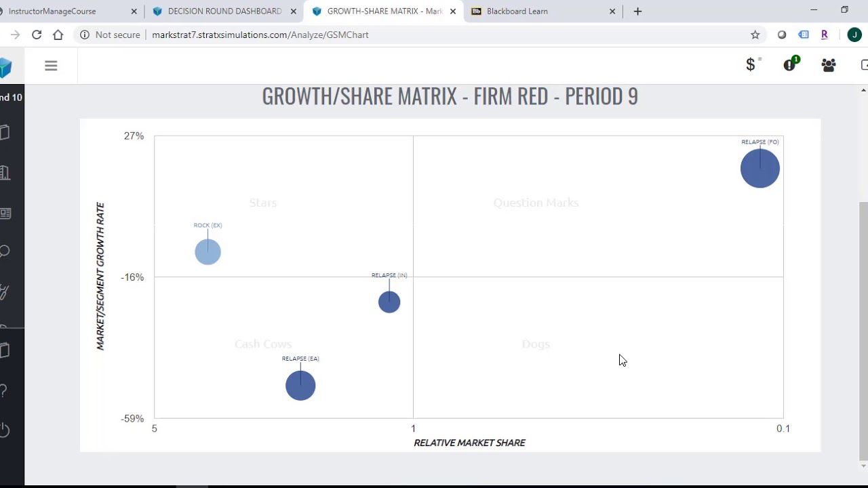
Task: Select the GROWTH-SHARE MATRIX tab
Action: [384, 12]
